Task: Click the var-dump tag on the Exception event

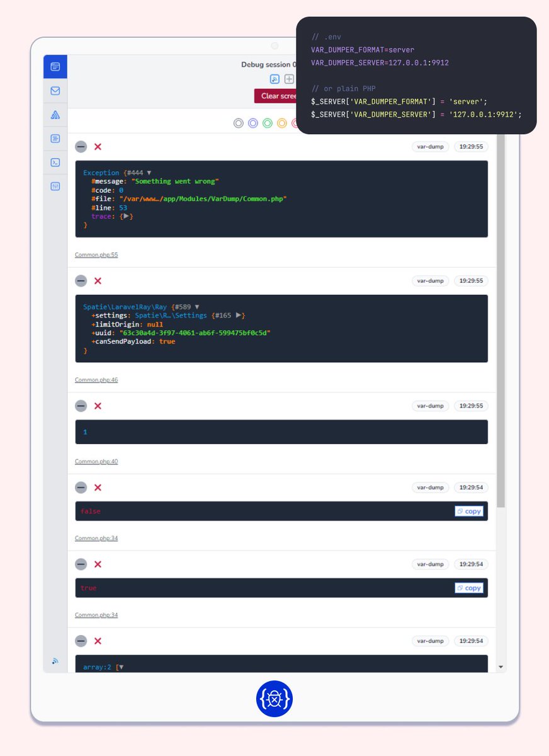Action: (x=431, y=147)
